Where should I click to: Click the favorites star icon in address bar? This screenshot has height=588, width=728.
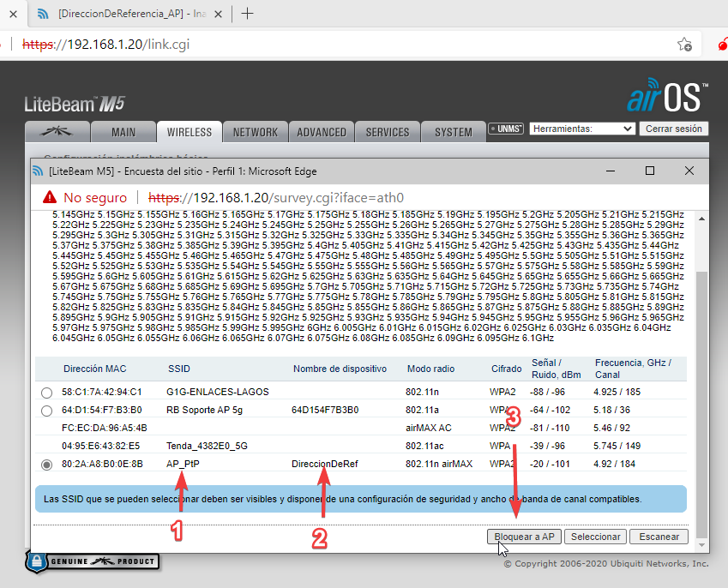click(684, 44)
